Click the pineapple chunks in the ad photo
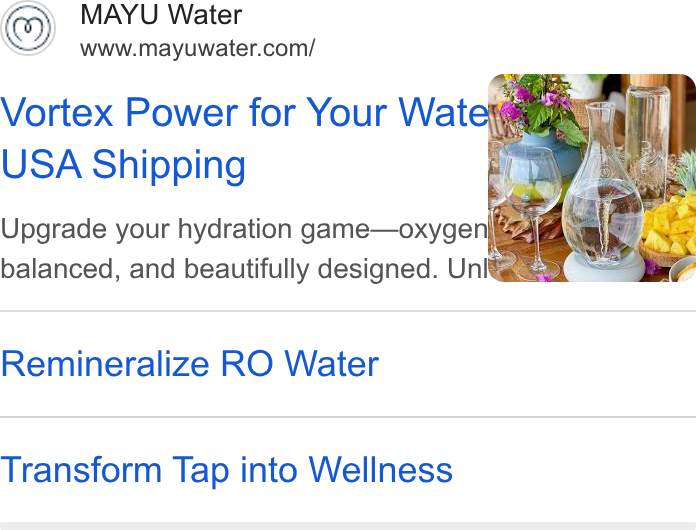 tap(669, 224)
